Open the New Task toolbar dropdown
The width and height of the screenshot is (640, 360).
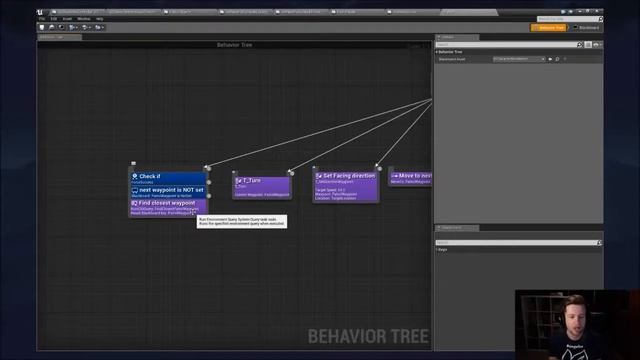(73, 27)
